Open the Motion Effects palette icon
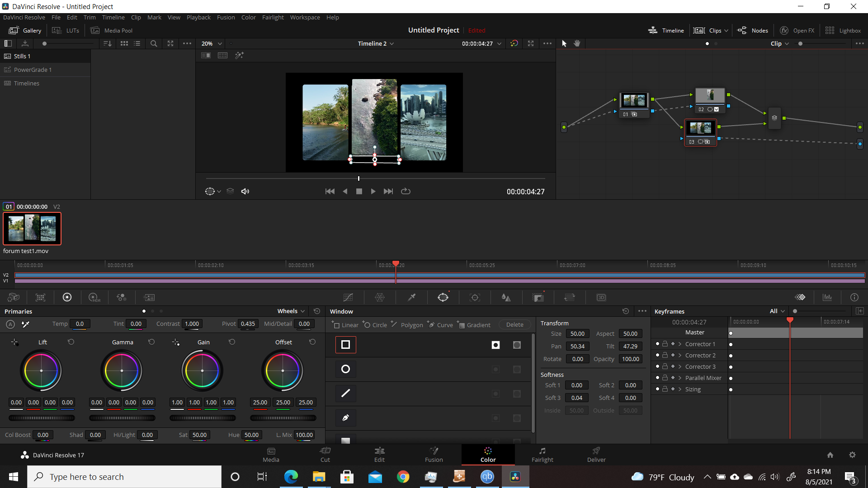This screenshot has width=868, height=488. pyautogui.click(x=149, y=297)
